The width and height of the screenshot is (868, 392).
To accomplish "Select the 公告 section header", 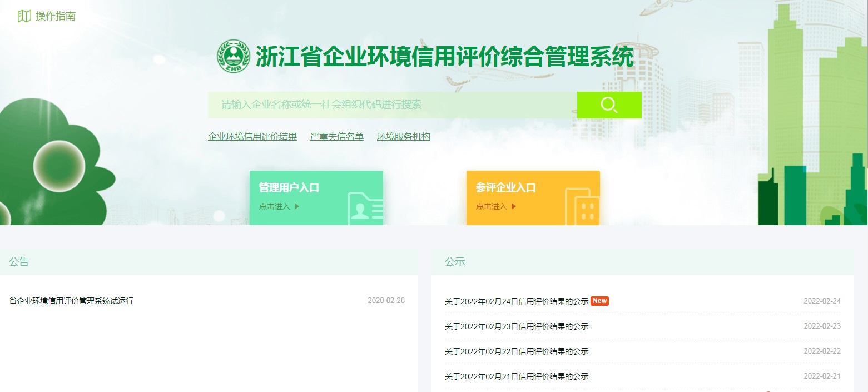I will tap(19, 262).
